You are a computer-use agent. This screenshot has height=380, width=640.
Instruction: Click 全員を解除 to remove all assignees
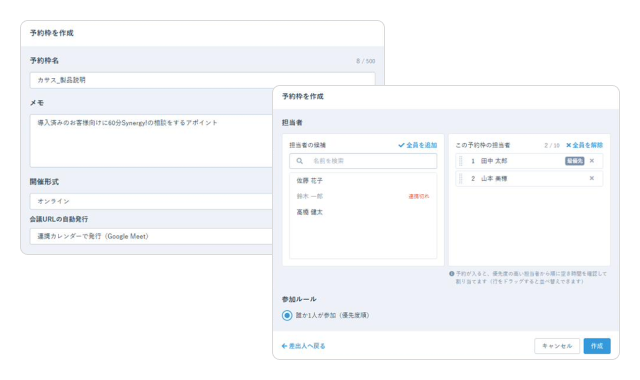click(x=584, y=145)
